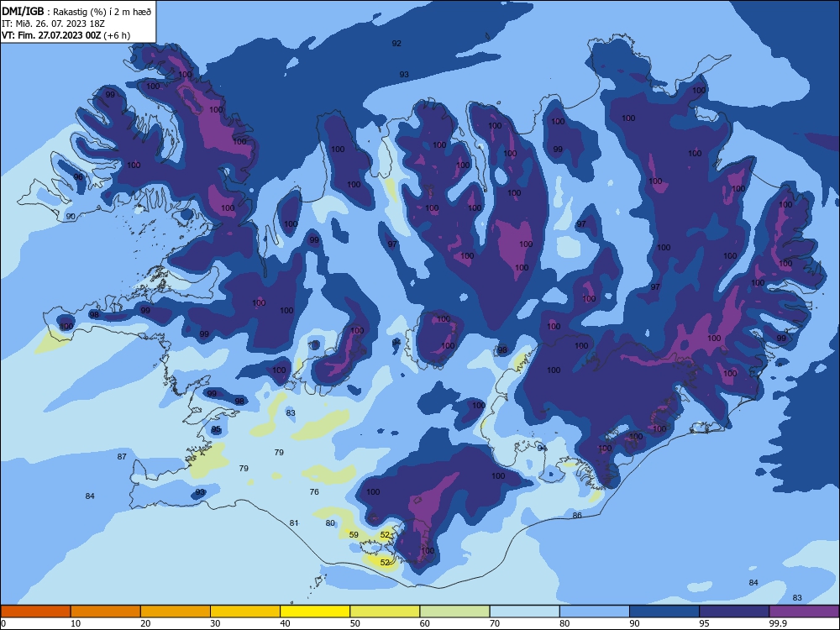Image resolution: width=840 pixels, height=630 pixels.
Task: Click the map value "81" near the south shore
Action: [x=293, y=522]
